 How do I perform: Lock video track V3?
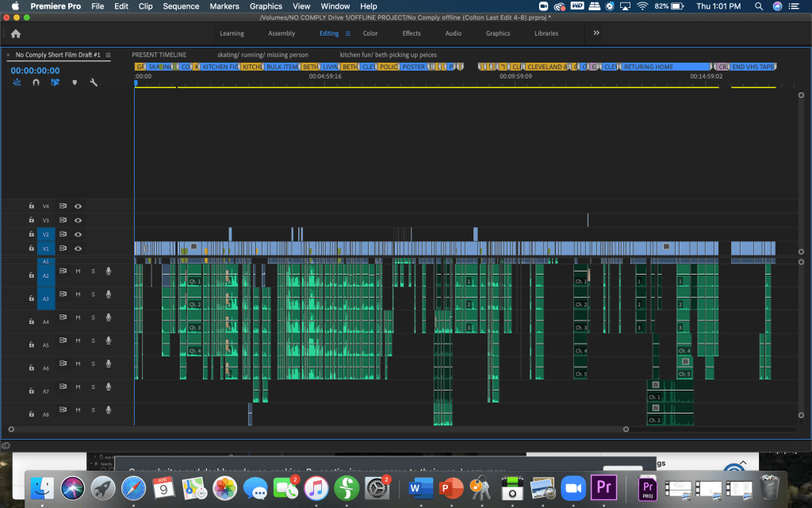(31, 220)
